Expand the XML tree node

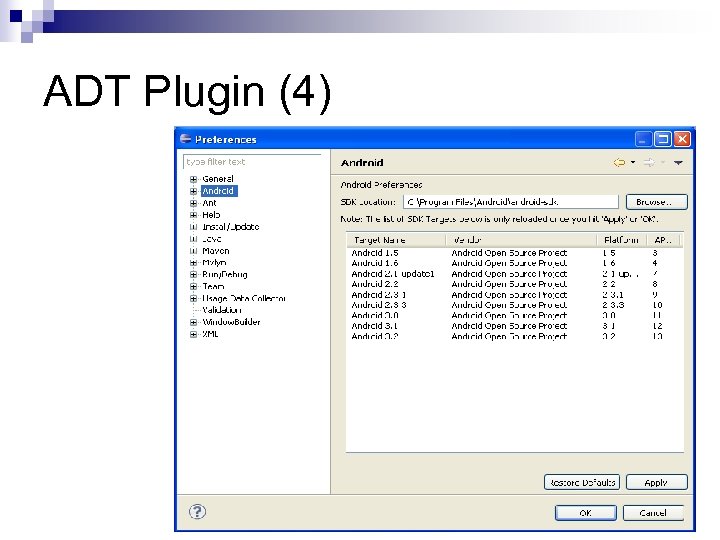click(193, 334)
